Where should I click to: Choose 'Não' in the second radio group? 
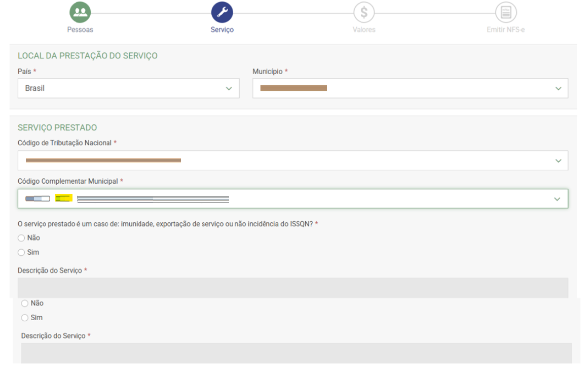click(25, 303)
